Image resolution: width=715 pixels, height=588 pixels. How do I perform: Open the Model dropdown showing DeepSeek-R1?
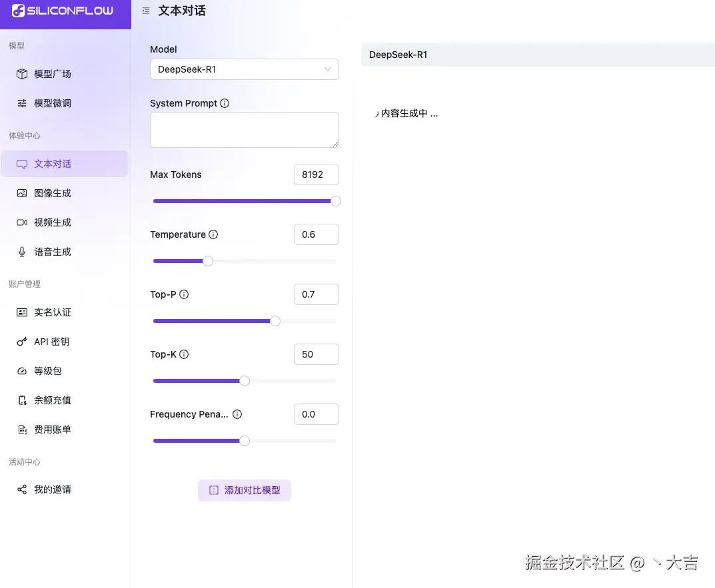(x=245, y=69)
